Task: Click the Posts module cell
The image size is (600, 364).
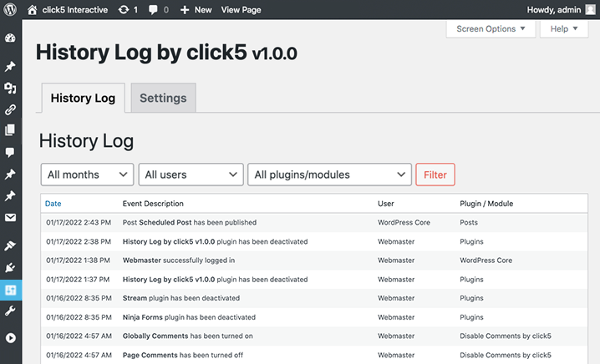Action: (469, 223)
